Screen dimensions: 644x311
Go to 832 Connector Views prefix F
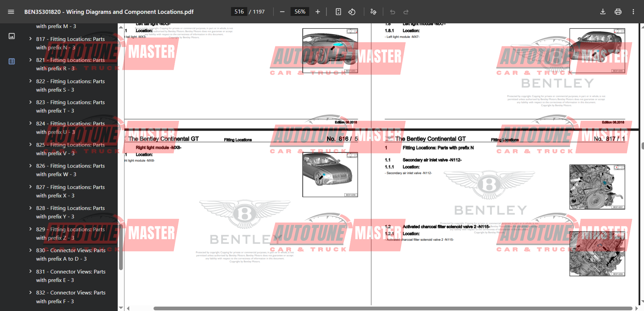coord(70,297)
